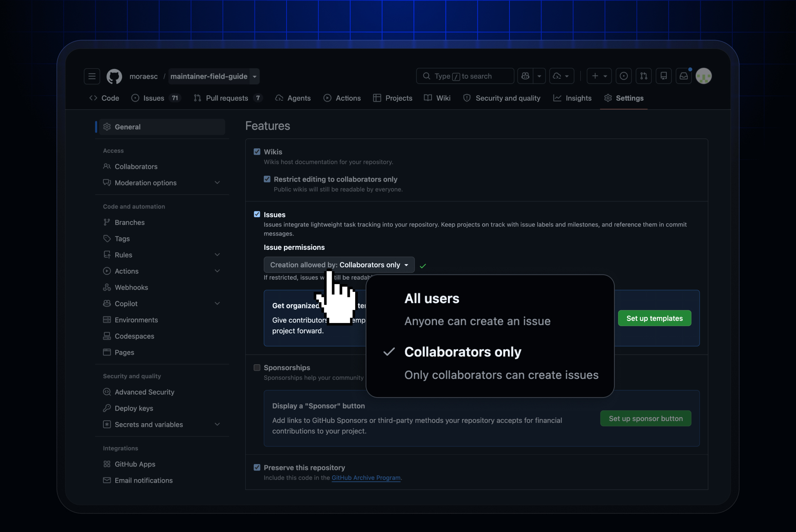
Task: Expand the Rules section chevron
Action: 218,255
